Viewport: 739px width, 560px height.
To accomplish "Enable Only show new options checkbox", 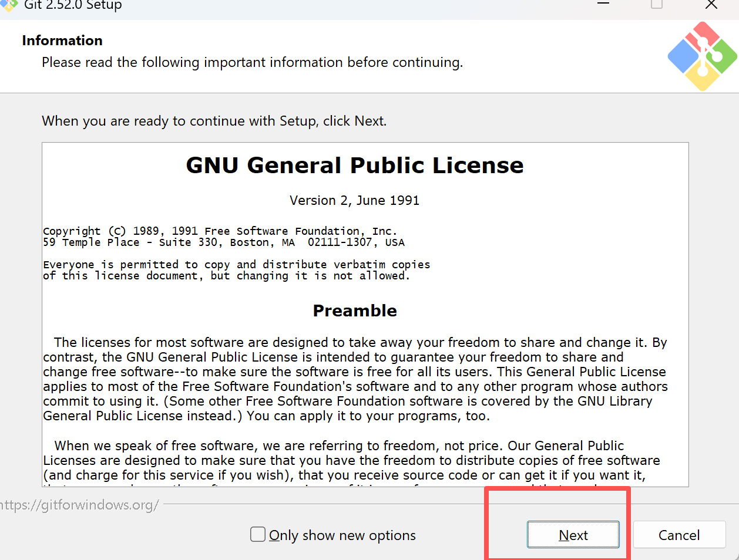I will pos(257,534).
